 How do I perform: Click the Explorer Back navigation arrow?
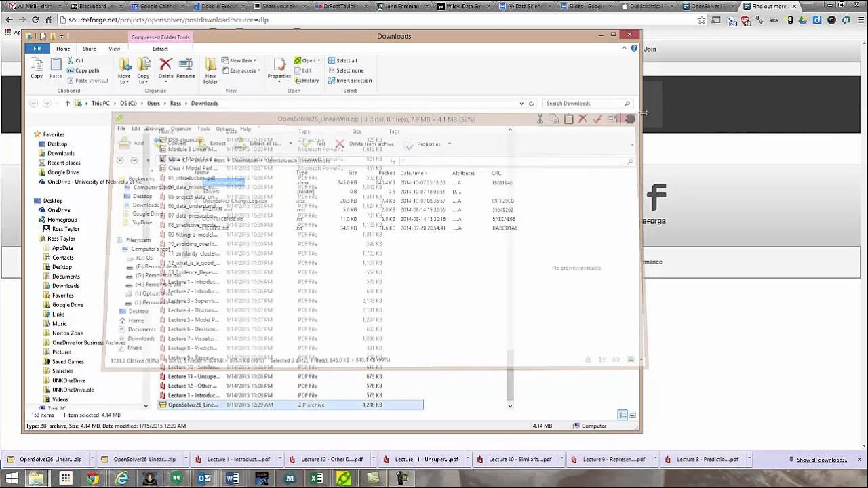33,104
